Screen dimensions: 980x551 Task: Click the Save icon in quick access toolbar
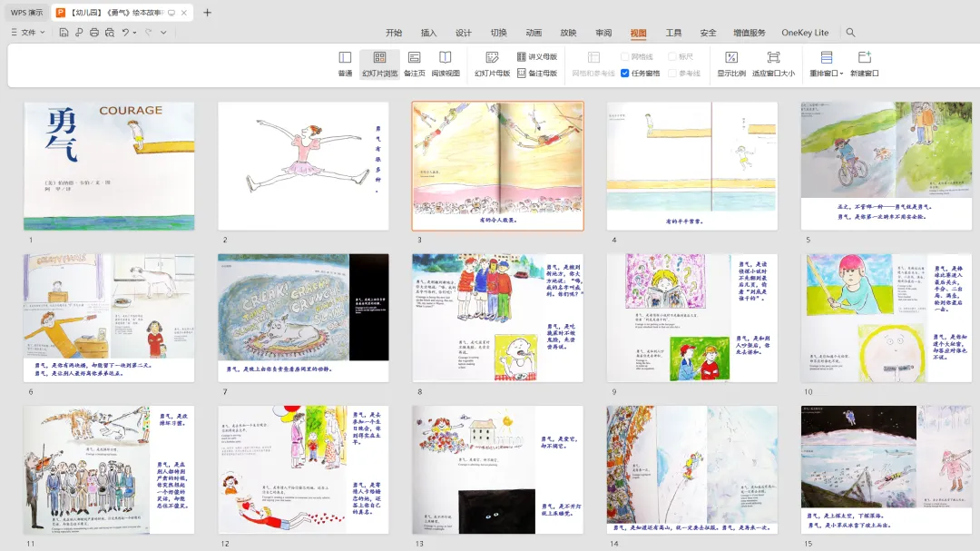(64, 32)
